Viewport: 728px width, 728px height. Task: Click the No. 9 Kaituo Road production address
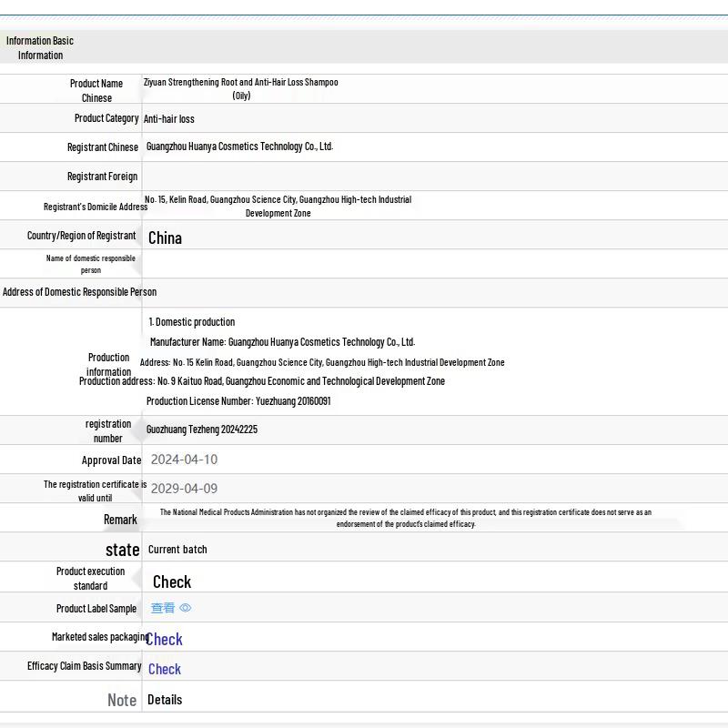[301, 381]
